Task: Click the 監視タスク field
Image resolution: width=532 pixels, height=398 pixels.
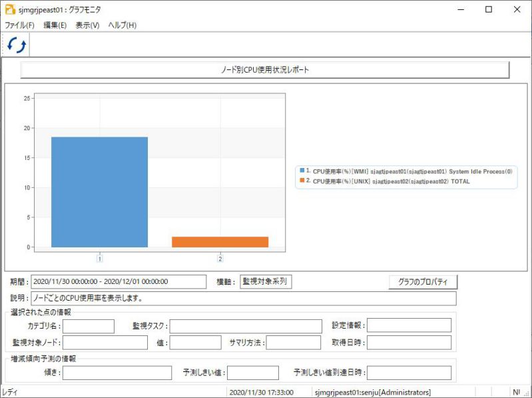Action: click(x=246, y=327)
